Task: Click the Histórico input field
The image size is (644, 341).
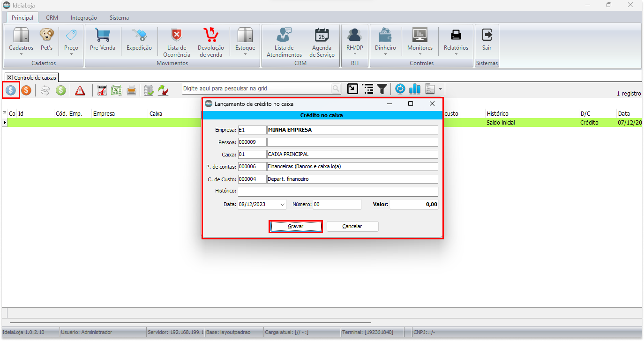Action: 337,192
